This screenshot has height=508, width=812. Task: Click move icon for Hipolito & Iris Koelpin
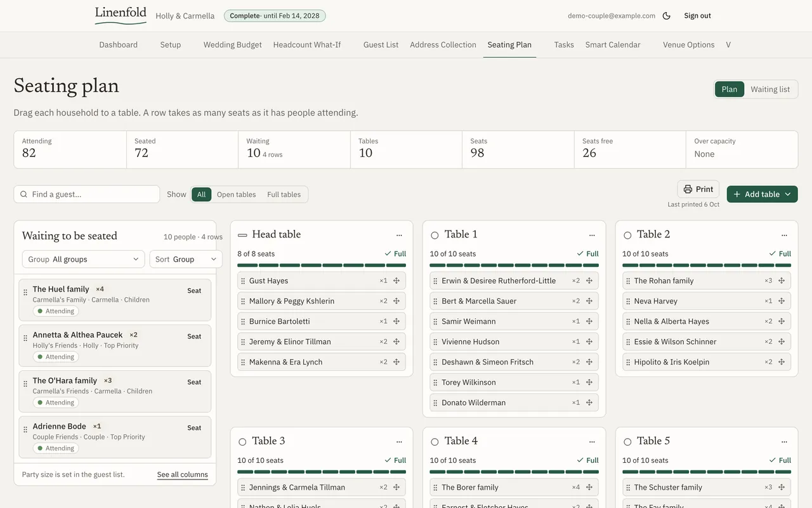782,362
